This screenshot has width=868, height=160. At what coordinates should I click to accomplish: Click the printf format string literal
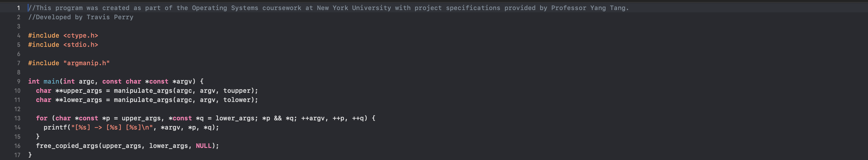[112, 127]
